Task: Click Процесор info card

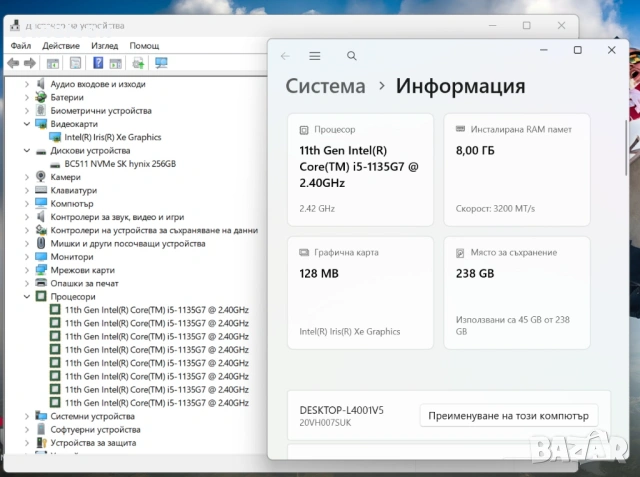Action: click(360, 170)
